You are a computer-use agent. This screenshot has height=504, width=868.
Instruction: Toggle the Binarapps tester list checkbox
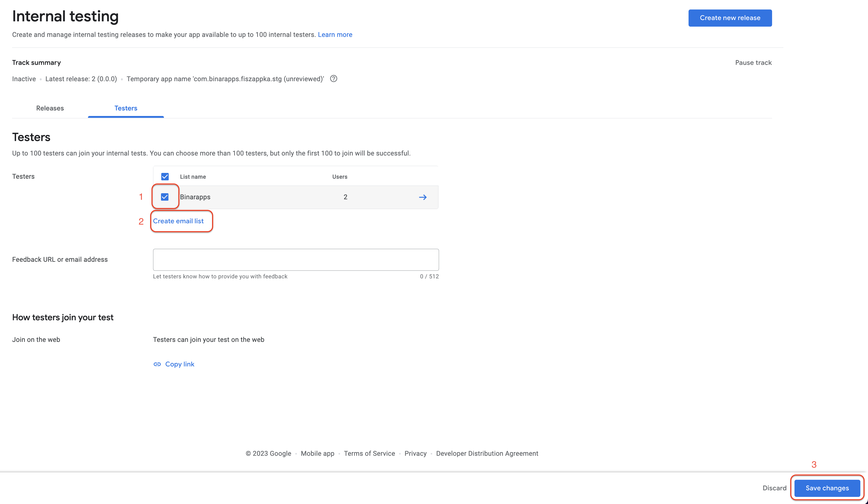click(x=165, y=197)
